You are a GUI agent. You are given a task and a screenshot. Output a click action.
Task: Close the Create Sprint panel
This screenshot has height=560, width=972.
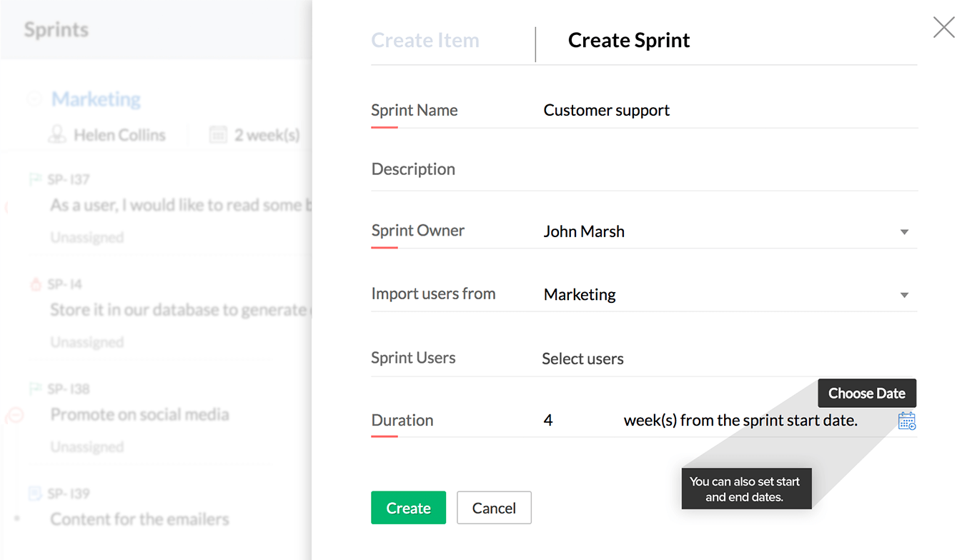[943, 28]
